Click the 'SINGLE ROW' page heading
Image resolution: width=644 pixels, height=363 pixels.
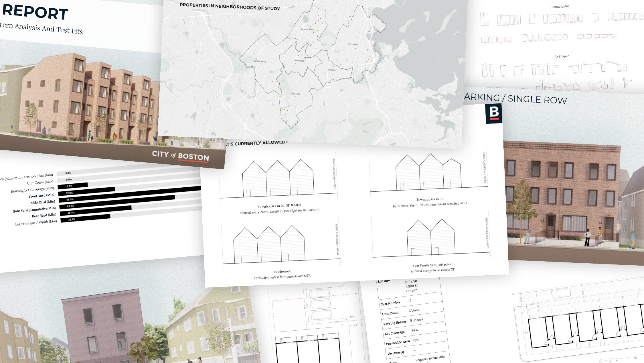(537, 99)
